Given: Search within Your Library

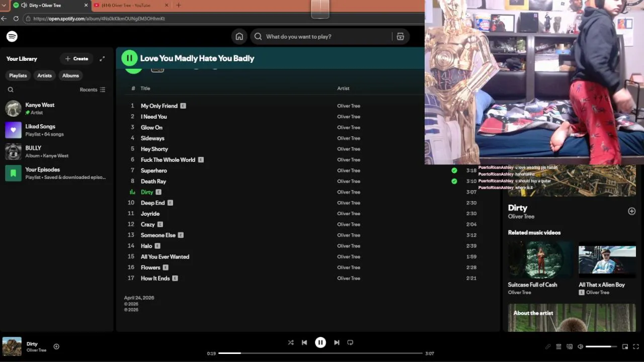Looking at the screenshot, I should click(11, 89).
